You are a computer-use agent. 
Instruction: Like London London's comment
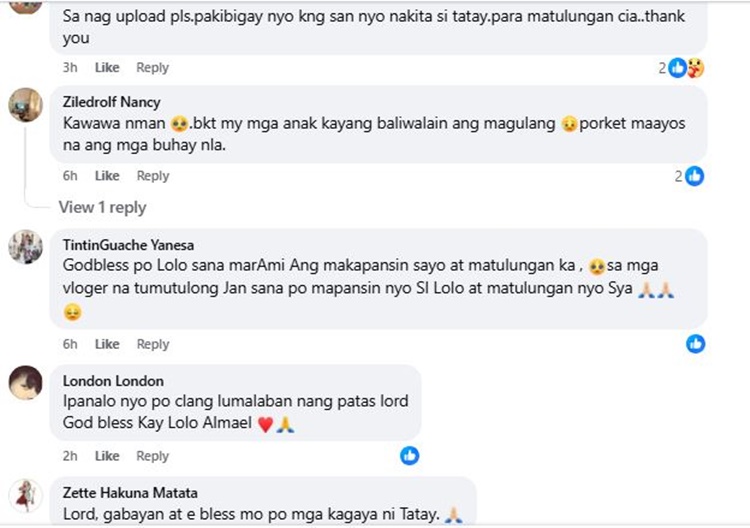point(107,456)
